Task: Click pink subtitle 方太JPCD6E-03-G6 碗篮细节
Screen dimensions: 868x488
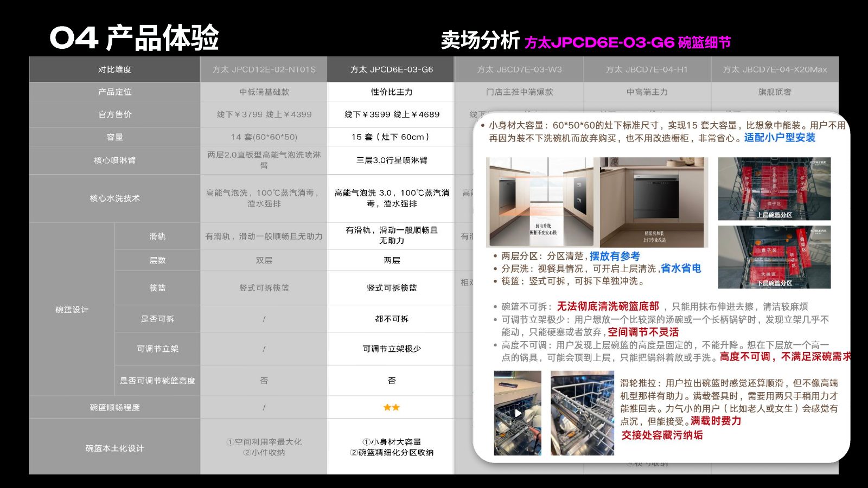Action: point(628,42)
